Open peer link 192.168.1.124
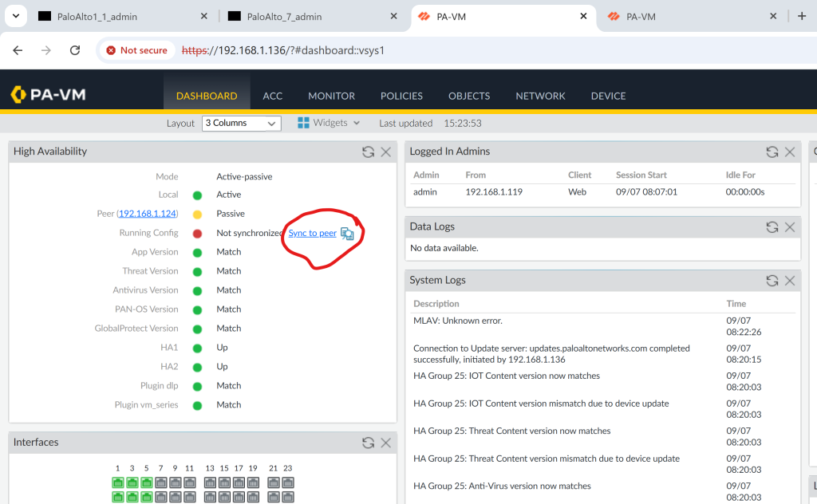 (x=148, y=214)
